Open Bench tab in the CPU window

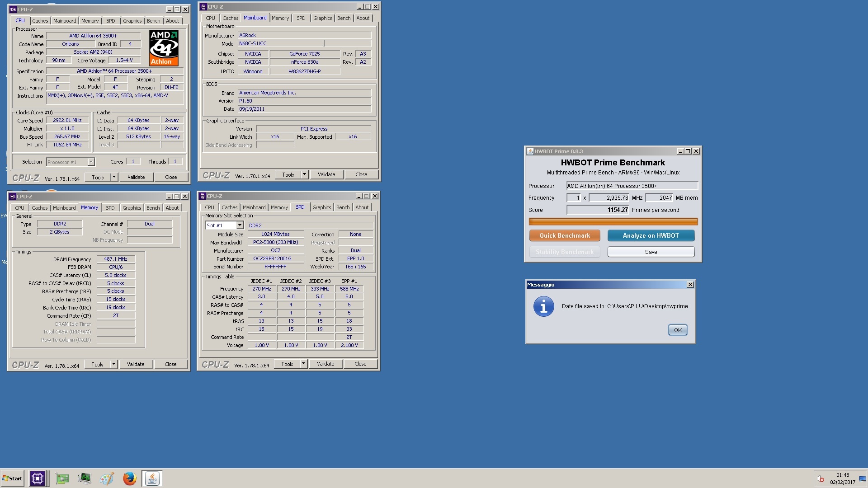[x=153, y=21]
